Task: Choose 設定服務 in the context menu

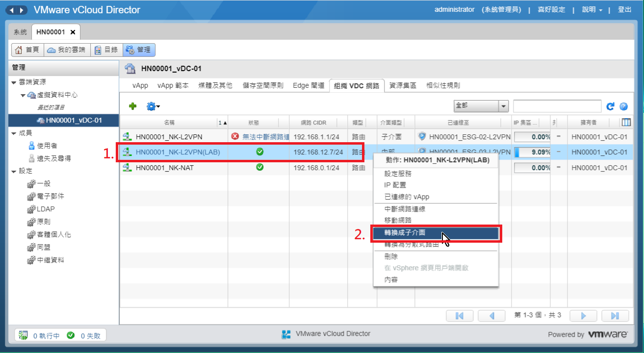Action: [398, 174]
